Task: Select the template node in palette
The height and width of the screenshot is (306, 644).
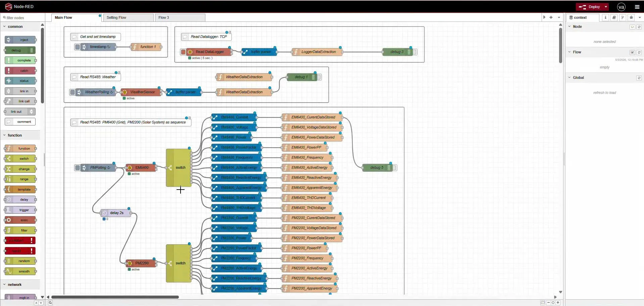Action: pos(20,190)
